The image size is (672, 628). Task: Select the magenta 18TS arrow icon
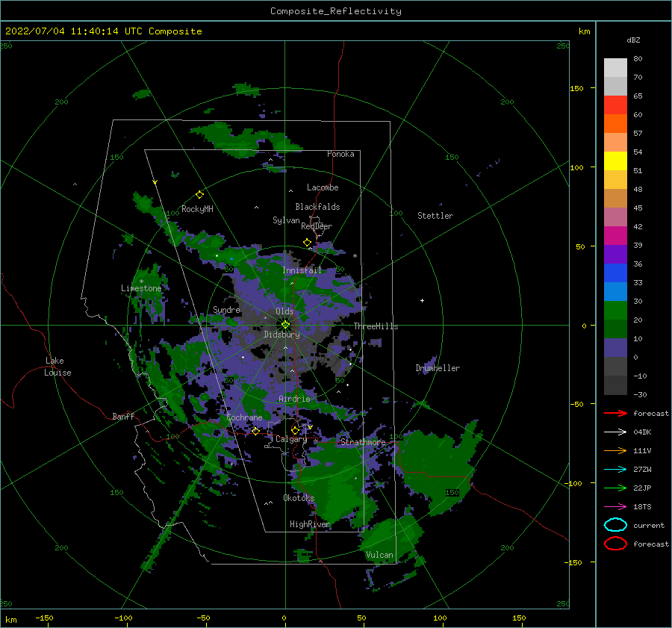pyautogui.click(x=615, y=507)
